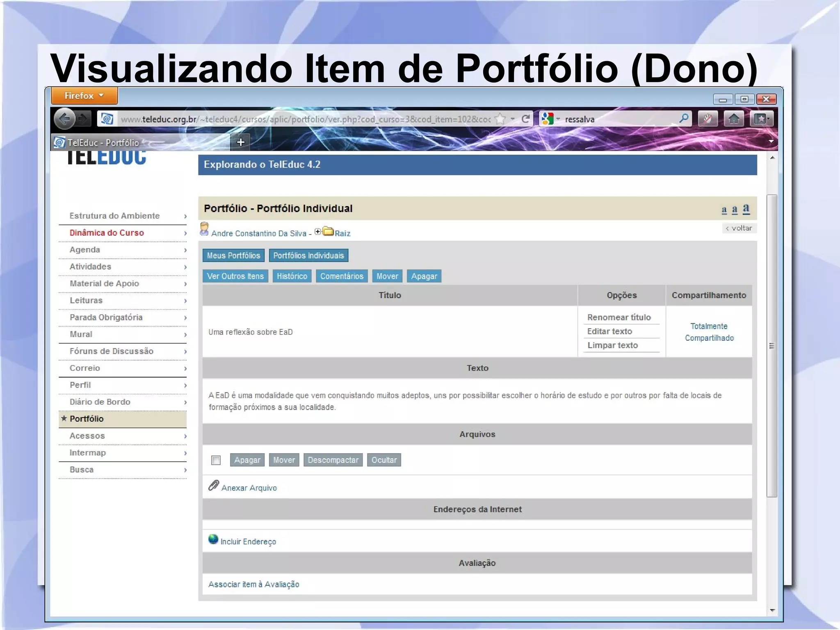Open the Atividades menu item
This screenshot has width=840, height=630.
pos(90,267)
